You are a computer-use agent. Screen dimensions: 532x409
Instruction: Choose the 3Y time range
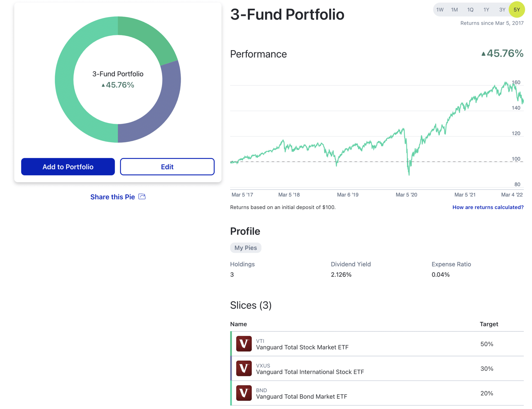pyautogui.click(x=502, y=10)
